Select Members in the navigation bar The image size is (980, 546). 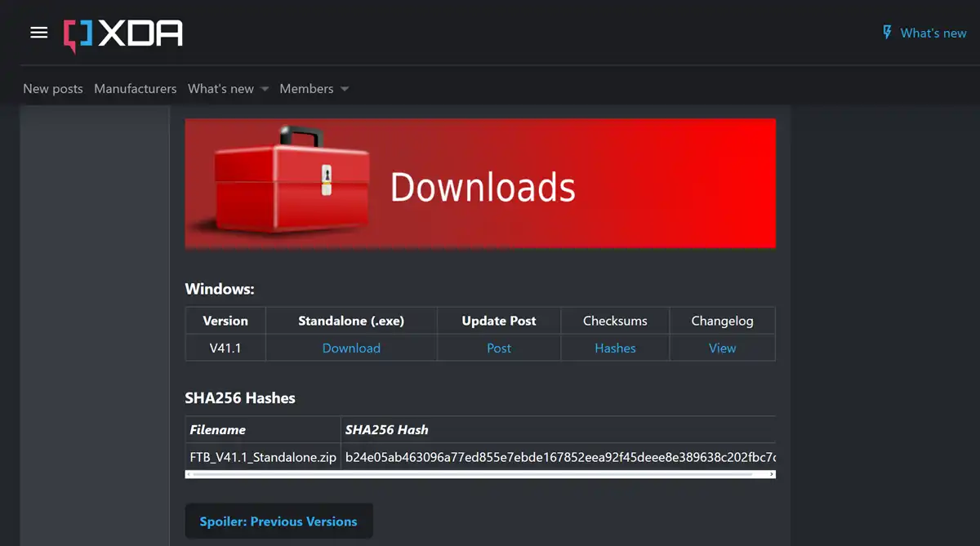point(306,88)
